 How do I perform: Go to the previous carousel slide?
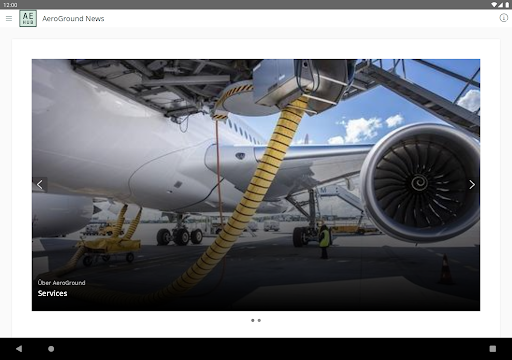point(40,184)
